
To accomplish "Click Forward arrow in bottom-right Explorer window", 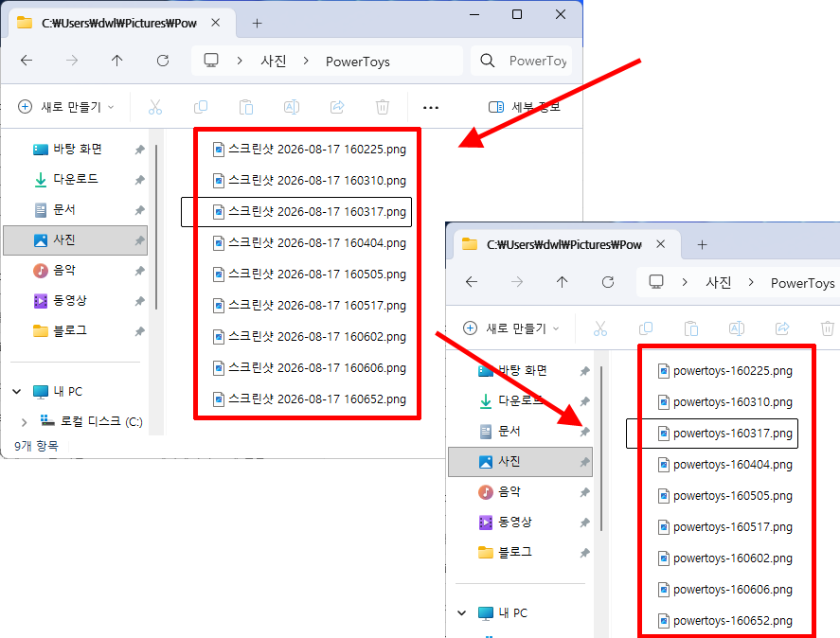I will pyautogui.click(x=517, y=282).
